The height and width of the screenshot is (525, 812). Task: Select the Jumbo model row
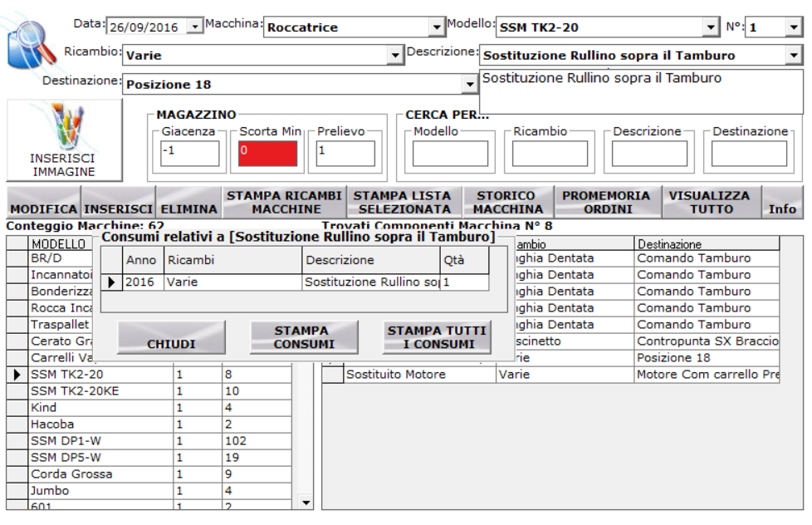click(149, 490)
